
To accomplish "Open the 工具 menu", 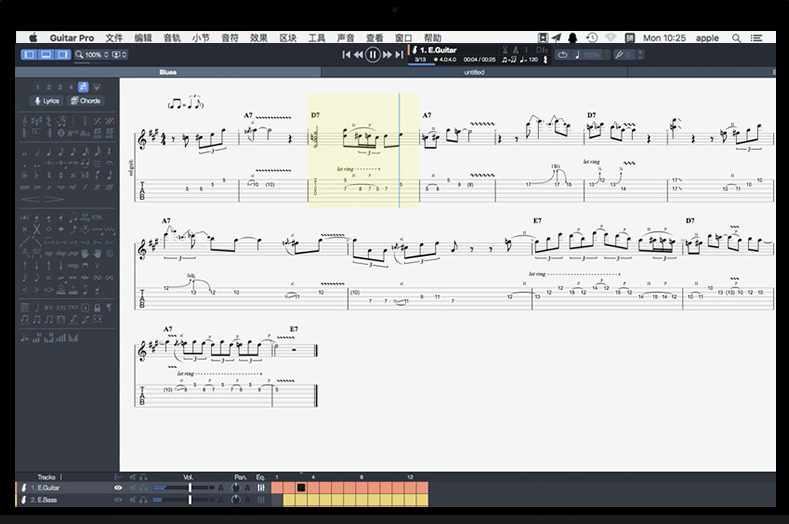I will click(x=317, y=38).
